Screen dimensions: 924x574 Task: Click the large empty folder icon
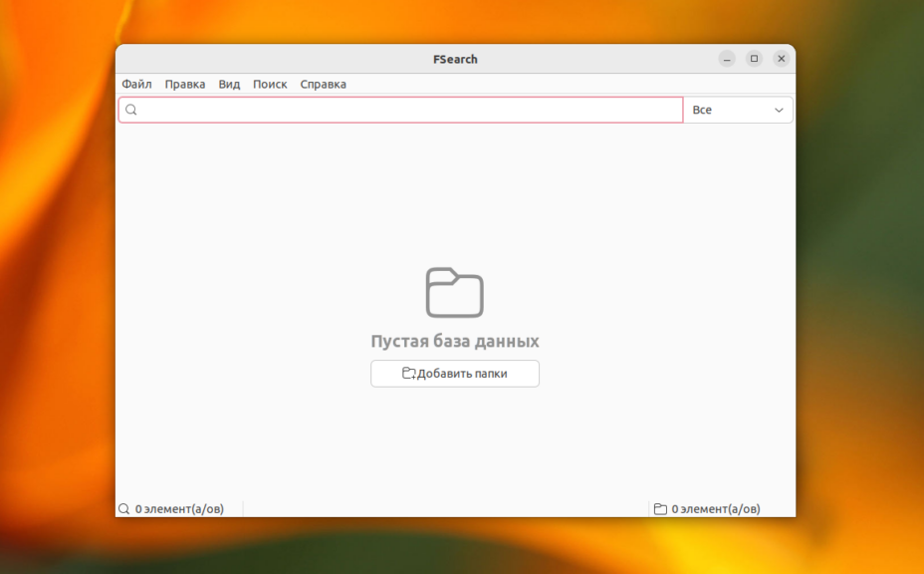coord(455,292)
